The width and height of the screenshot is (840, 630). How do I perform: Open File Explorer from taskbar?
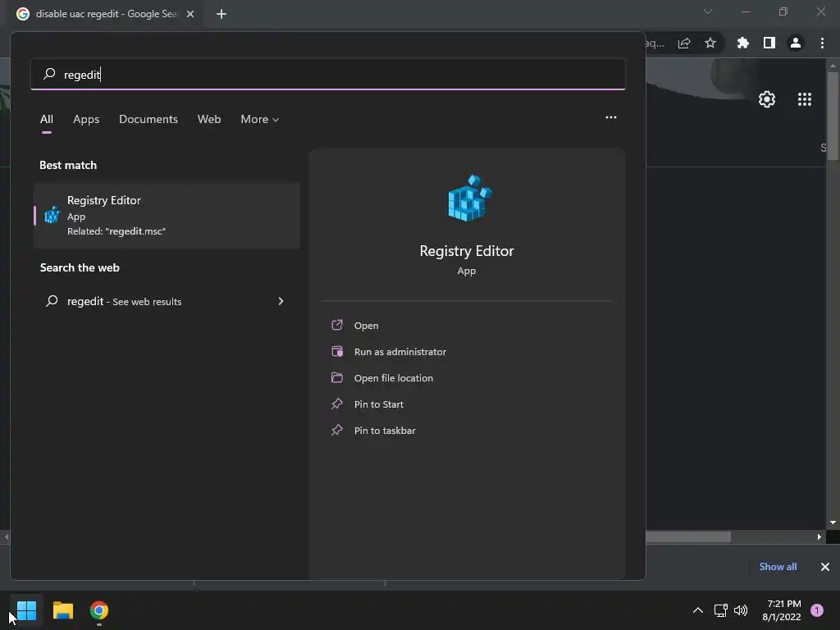coord(62,610)
